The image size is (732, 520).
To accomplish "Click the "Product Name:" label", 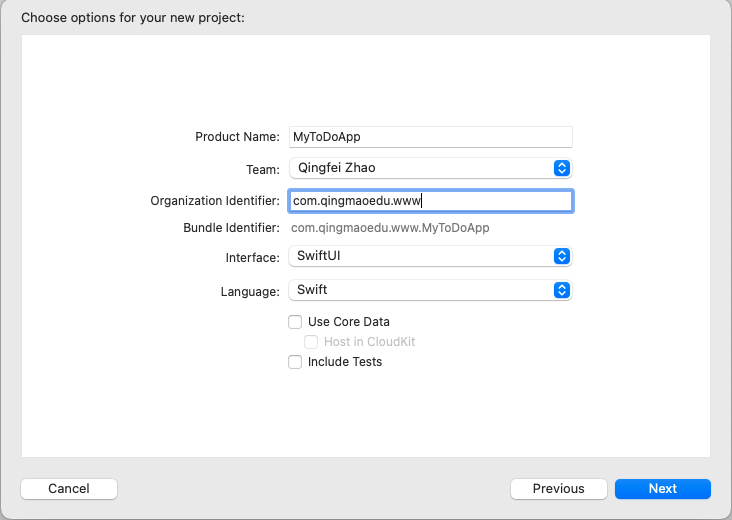I will [237, 137].
